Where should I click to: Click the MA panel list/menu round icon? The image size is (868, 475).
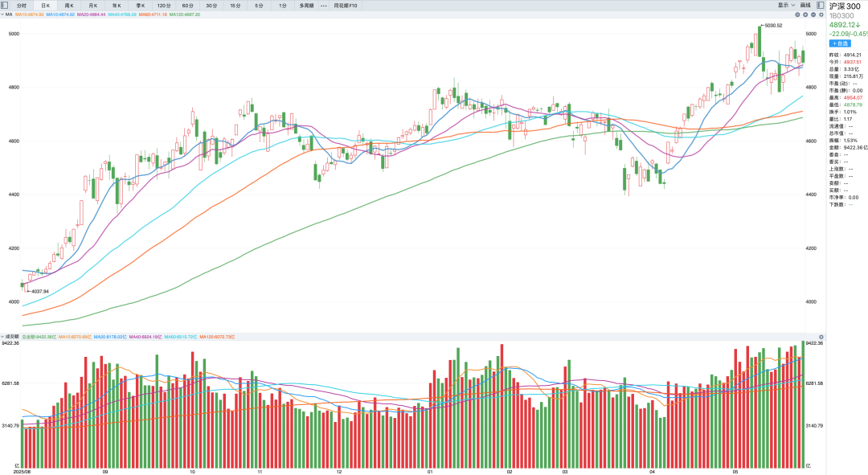[x=798, y=14]
